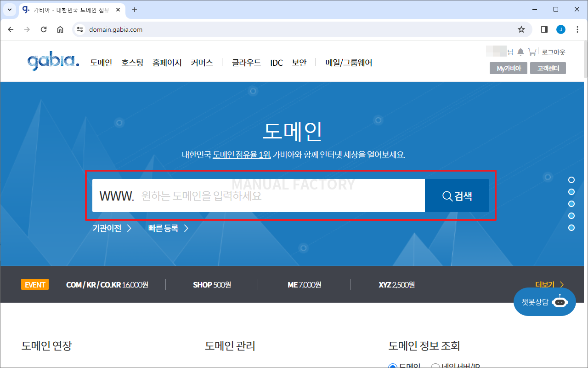588x368 pixels.
Task: Bookmark this page with the star icon
Action: point(521,29)
